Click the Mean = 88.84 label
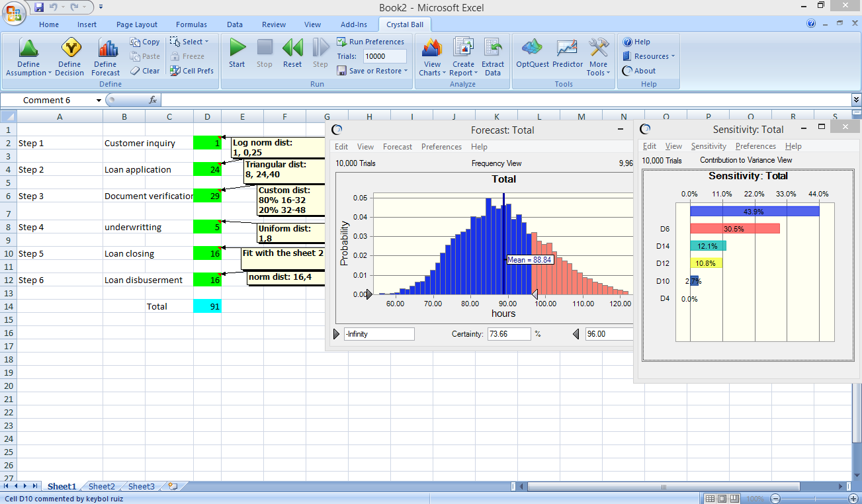Viewport: 862px width, 504px height. click(529, 260)
